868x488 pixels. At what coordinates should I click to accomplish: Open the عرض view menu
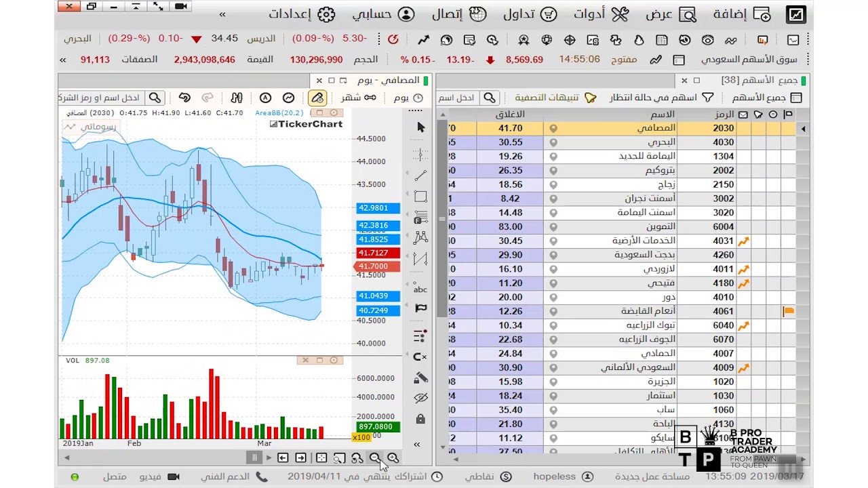(671, 14)
